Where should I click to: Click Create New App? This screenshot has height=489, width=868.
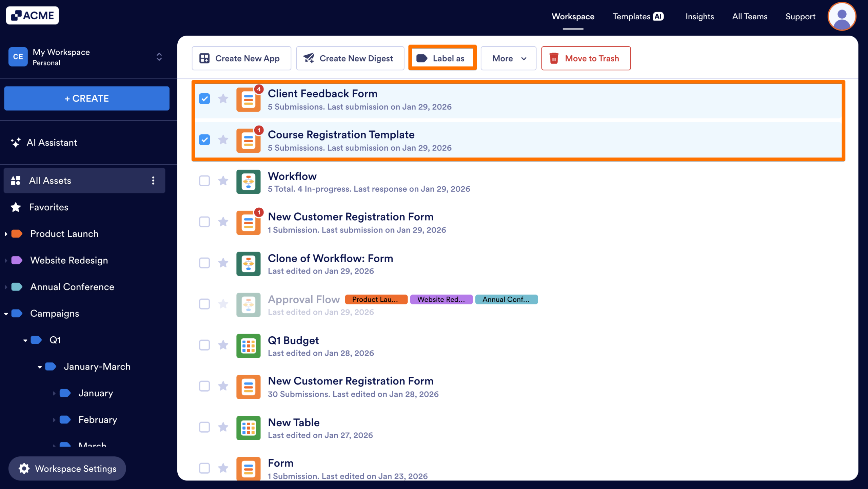point(241,58)
